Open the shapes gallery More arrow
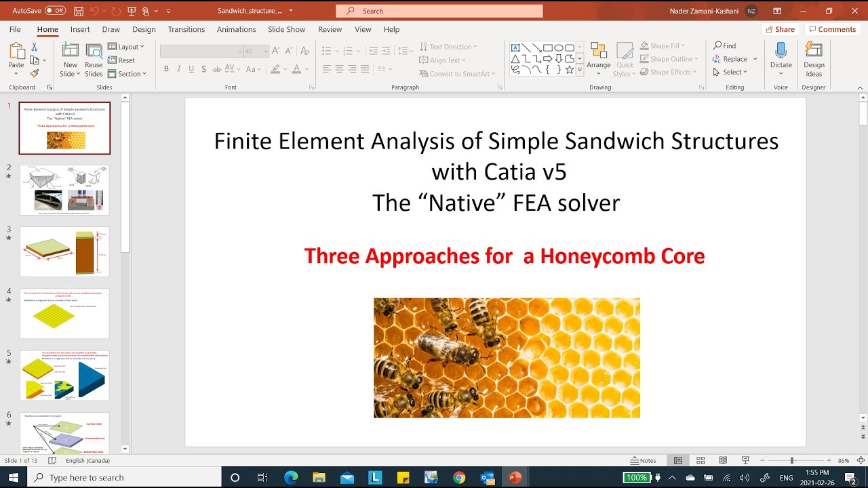 pyautogui.click(x=580, y=70)
